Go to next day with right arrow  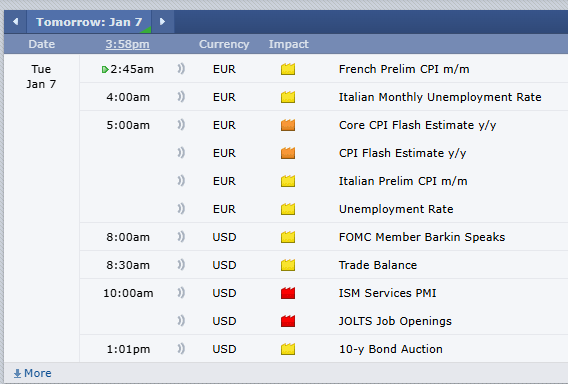tap(163, 22)
